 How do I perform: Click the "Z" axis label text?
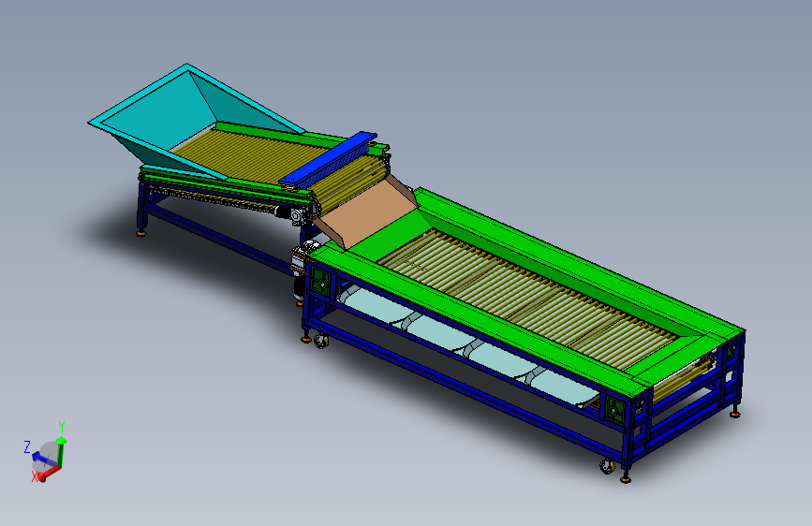click(27, 447)
